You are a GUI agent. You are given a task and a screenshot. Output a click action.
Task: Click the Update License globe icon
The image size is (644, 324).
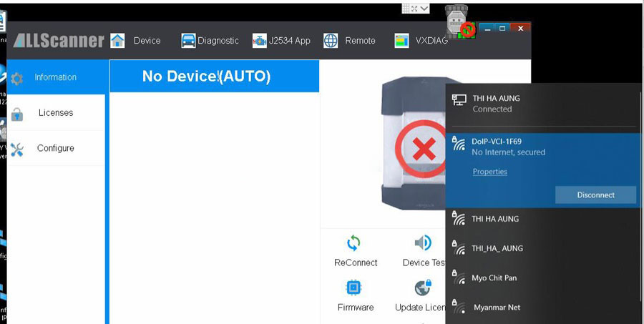[x=423, y=288]
